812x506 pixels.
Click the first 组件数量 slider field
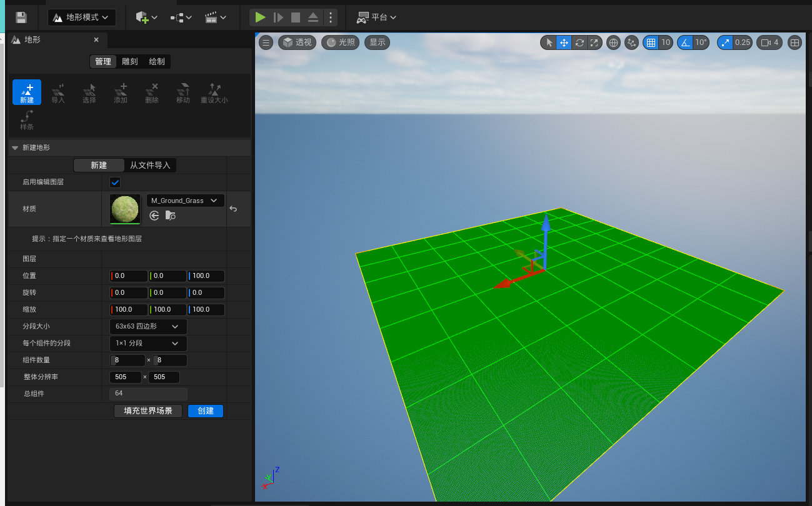pos(128,360)
